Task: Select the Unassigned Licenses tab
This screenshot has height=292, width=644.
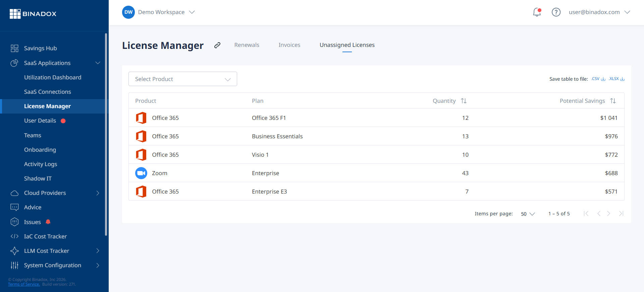Action: pos(347,45)
